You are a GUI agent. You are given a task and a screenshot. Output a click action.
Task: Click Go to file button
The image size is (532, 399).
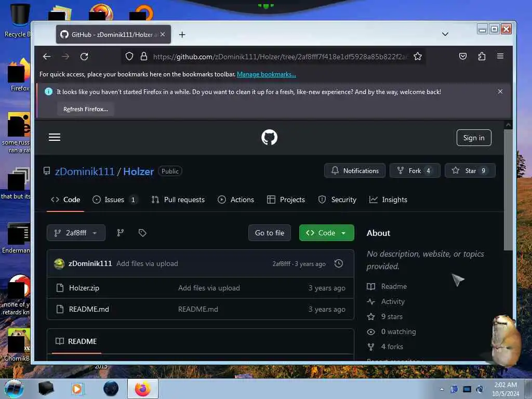click(270, 233)
